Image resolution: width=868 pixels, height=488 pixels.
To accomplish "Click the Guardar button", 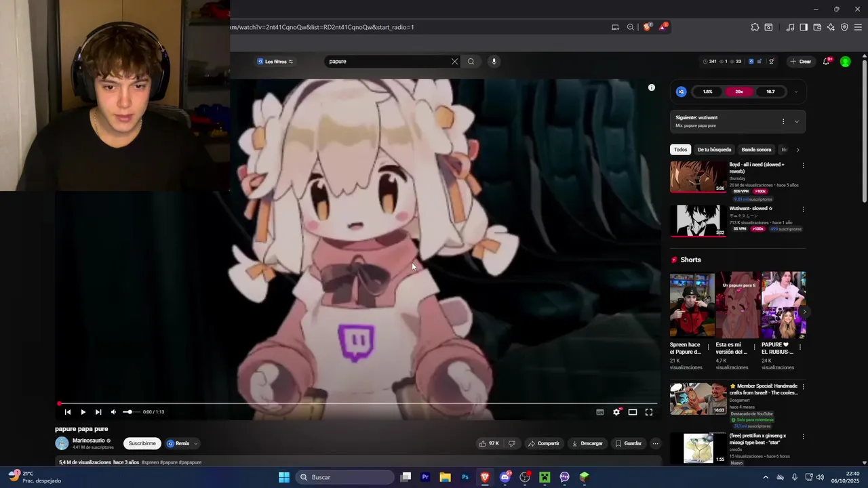I will (x=629, y=443).
